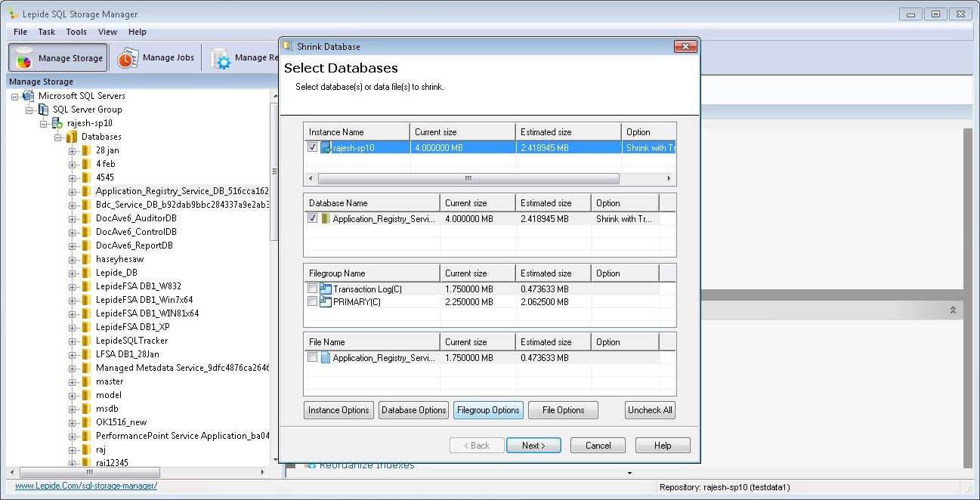The image size is (980, 500).
Task: Click the dialog's Help button
Action: tap(663, 446)
